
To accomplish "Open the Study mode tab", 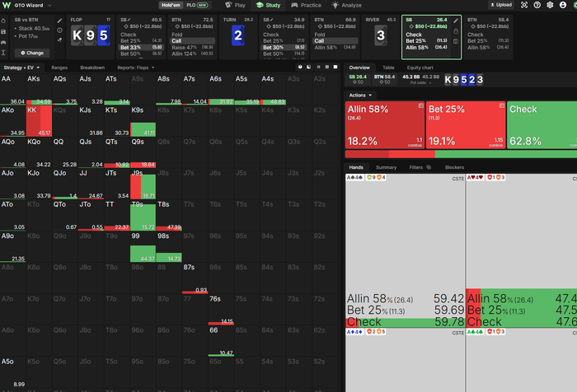I will click(268, 5).
